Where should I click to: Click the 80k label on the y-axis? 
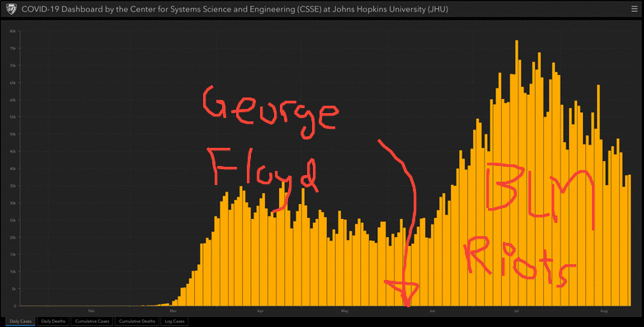click(x=12, y=31)
